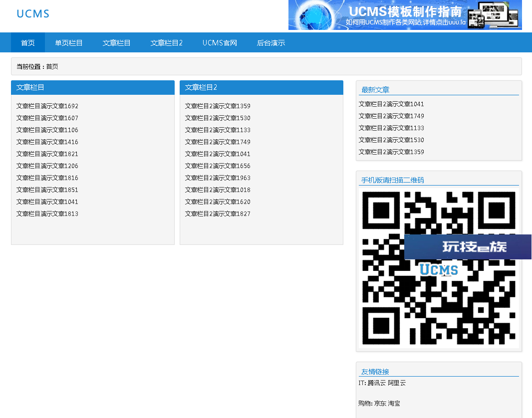532x418 pixels.
Task: Open article 文章栏目演示文章1041
Action: pos(47,202)
